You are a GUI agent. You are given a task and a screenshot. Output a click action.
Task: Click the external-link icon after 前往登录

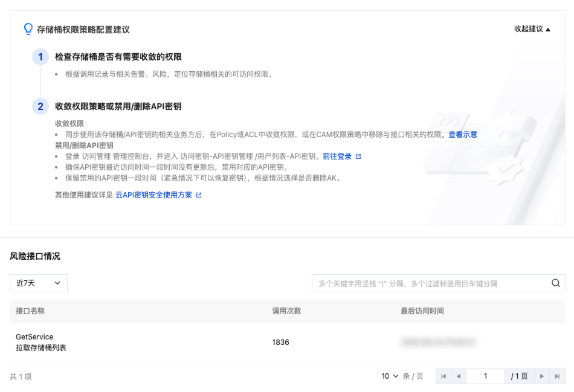[x=358, y=156]
